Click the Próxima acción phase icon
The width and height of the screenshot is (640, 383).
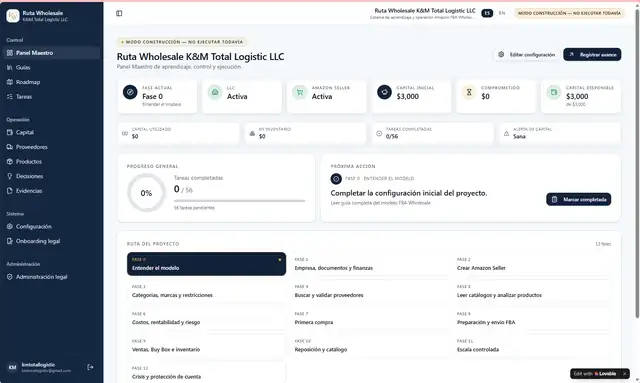(336, 178)
